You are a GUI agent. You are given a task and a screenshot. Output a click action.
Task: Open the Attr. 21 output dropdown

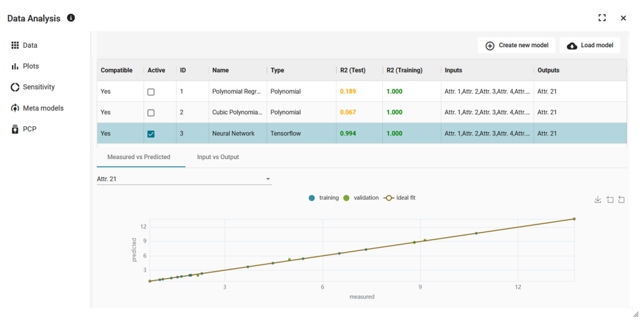tap(184, 179)
